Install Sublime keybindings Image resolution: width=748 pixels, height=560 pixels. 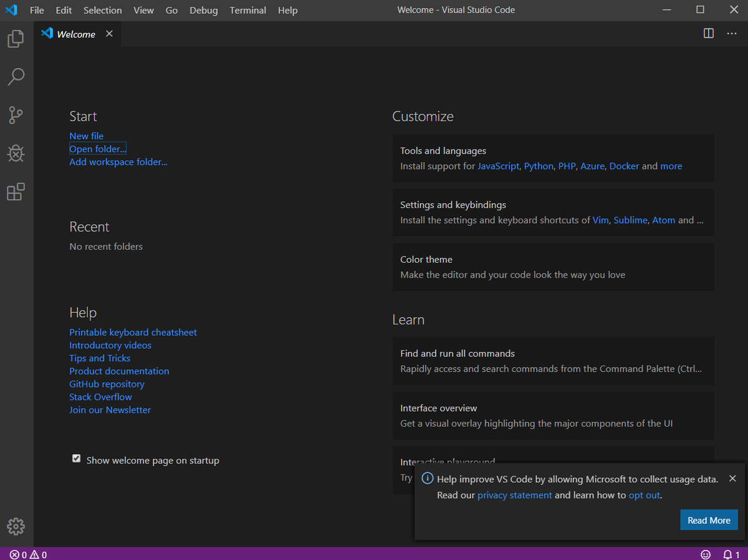pyautogui.click(x=630, y=221)
